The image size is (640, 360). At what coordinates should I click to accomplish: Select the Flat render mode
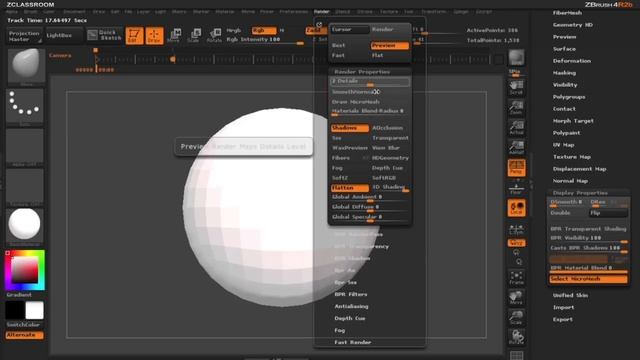390,56
